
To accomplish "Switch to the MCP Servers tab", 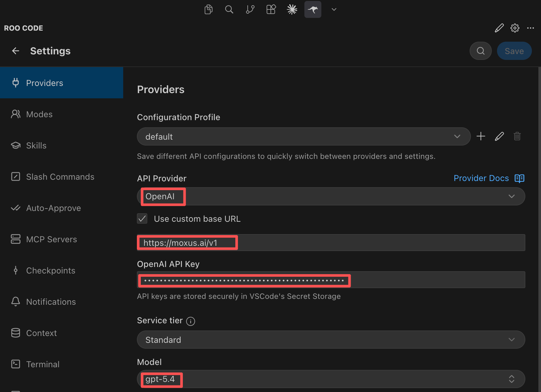I will coord(62,239).
